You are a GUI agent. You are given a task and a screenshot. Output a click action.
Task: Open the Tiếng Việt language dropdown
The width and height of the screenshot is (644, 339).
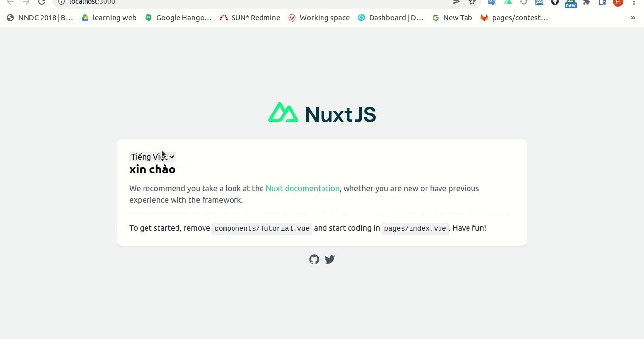pyautogui.click(x=152, y=157)
